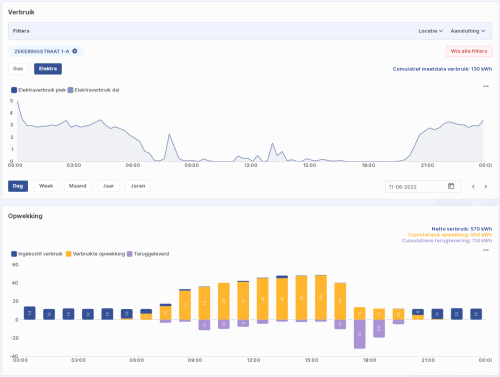Click the date field 11-06-2022
The width and height of the screenshot is (500, 377).
tap(423, 187)
